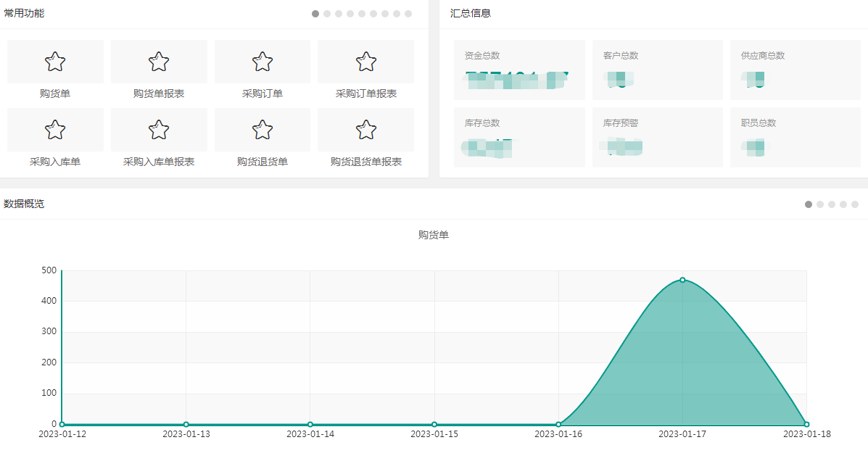Click the 数据概览 section heading
Image resolution: width=868 pixels, height=469 pixels.
click(24, 204)
